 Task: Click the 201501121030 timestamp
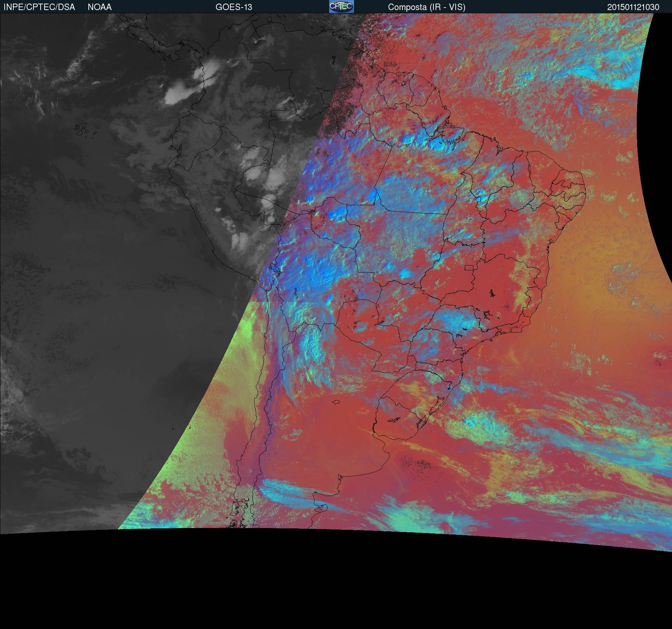(x=633, y=7)
